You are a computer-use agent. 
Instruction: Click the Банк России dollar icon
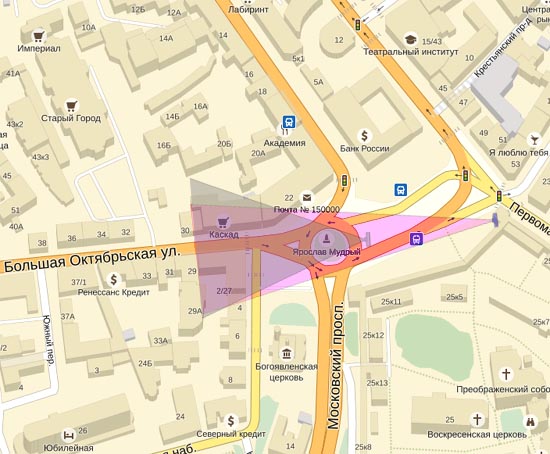(x=365, y=135)
